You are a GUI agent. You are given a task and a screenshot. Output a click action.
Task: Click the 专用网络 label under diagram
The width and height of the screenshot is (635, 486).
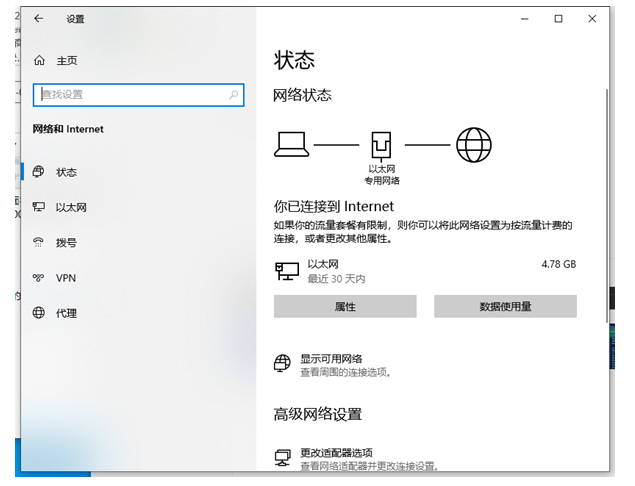click(x=382, y=181)
